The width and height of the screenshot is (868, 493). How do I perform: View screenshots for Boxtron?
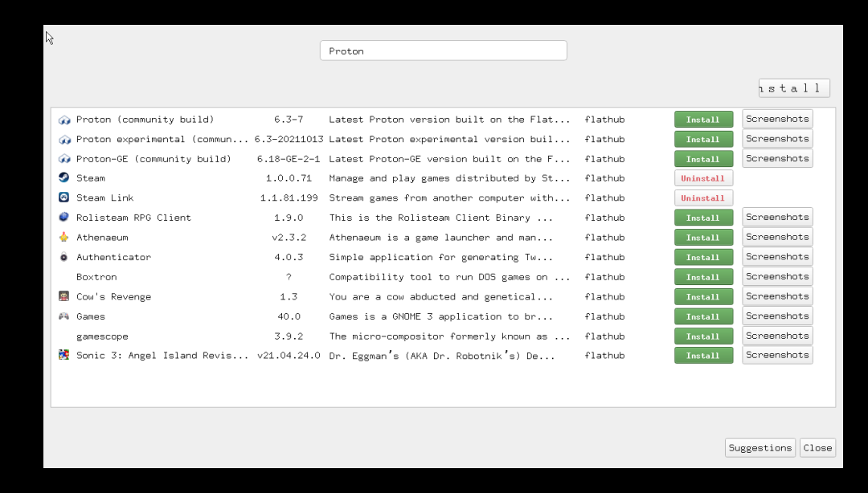(777, 276)
